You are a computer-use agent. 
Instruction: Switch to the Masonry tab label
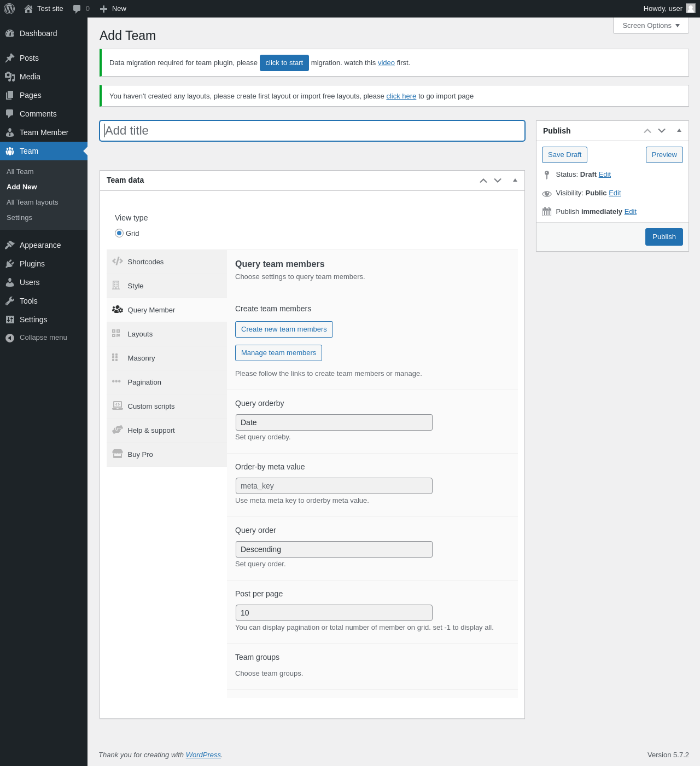[x=141, y=358]
